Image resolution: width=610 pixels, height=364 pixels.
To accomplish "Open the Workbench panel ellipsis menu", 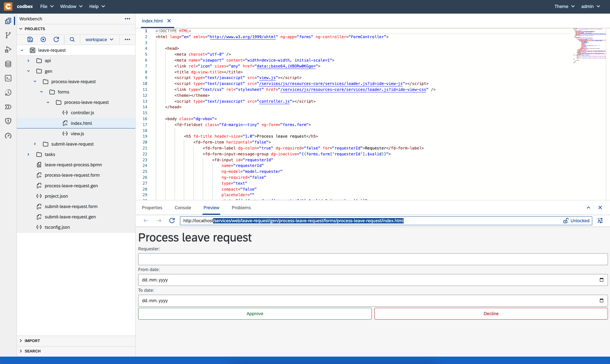I will coord(128,19).
